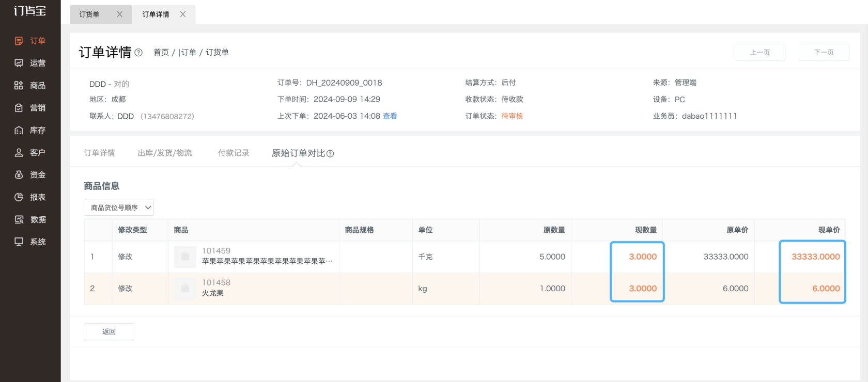Open the 订单 sidebar icon
The width and height of the screenshot is (868, 382).
tap(19, 41)
